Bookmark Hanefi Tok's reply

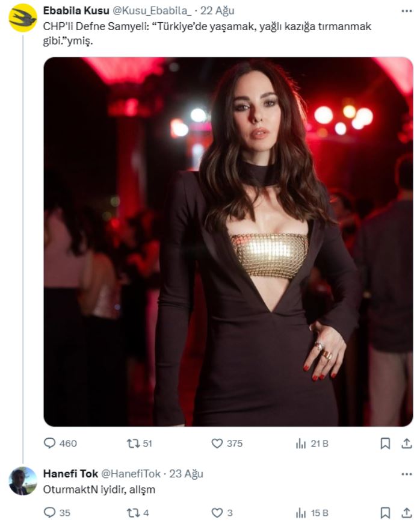386,513
